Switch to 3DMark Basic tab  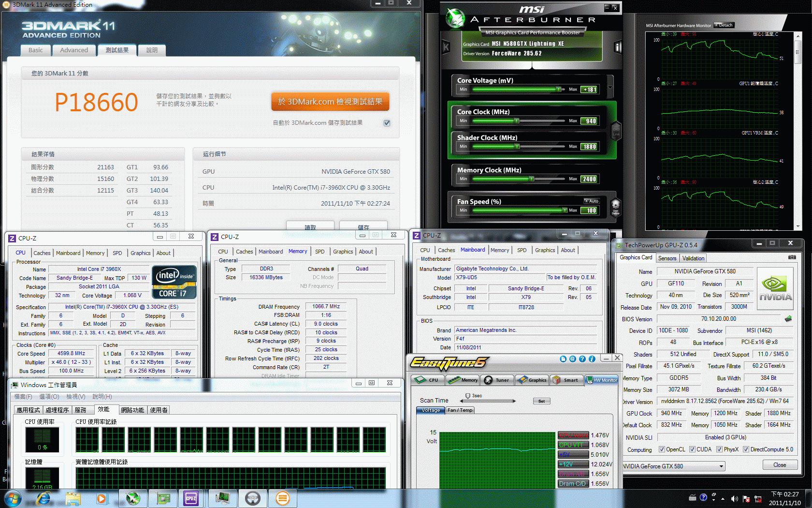(35, 50)
